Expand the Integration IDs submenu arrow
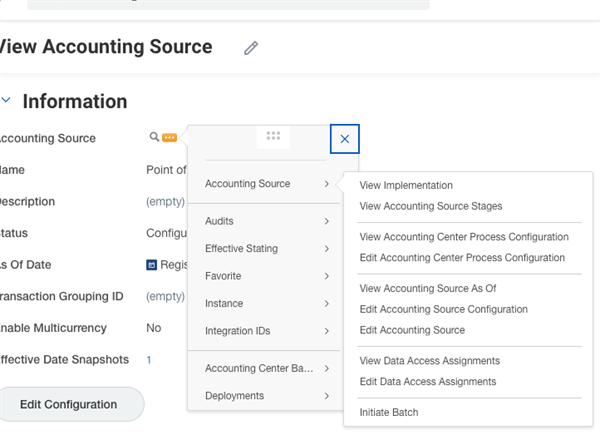Viewport: 600px width, 440px height. (x=326, y=331)
